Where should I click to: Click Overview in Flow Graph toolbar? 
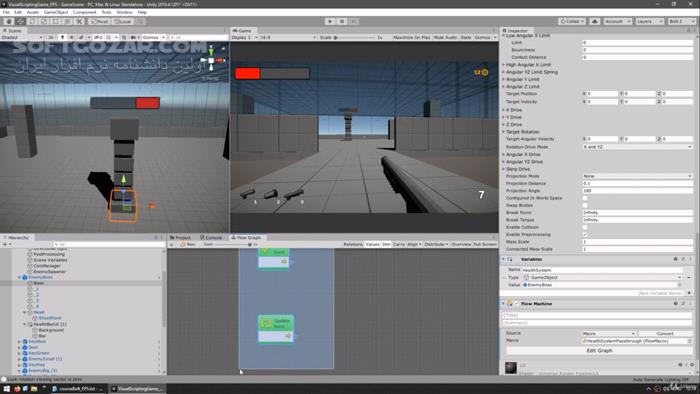[x=461, y=245]
